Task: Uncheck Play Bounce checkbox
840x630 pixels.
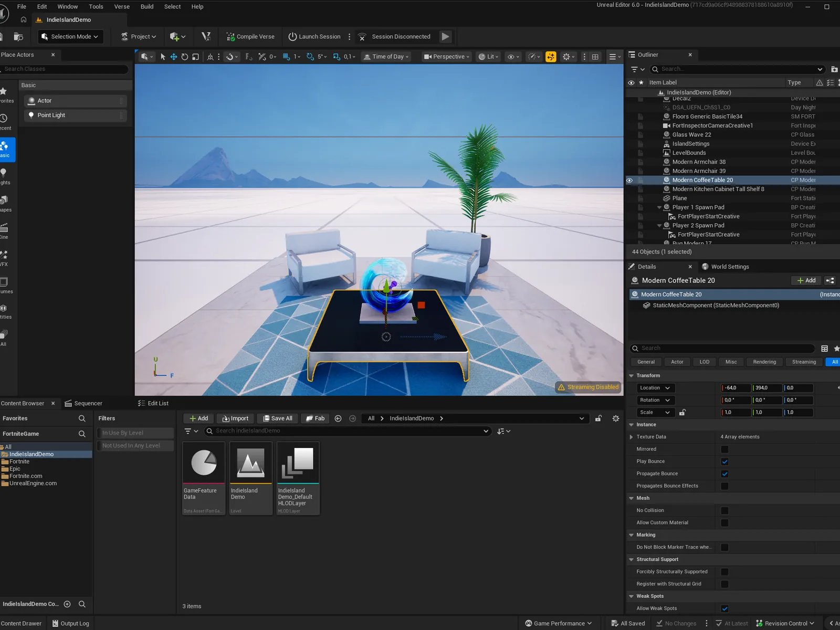Action: click(724, 461)
